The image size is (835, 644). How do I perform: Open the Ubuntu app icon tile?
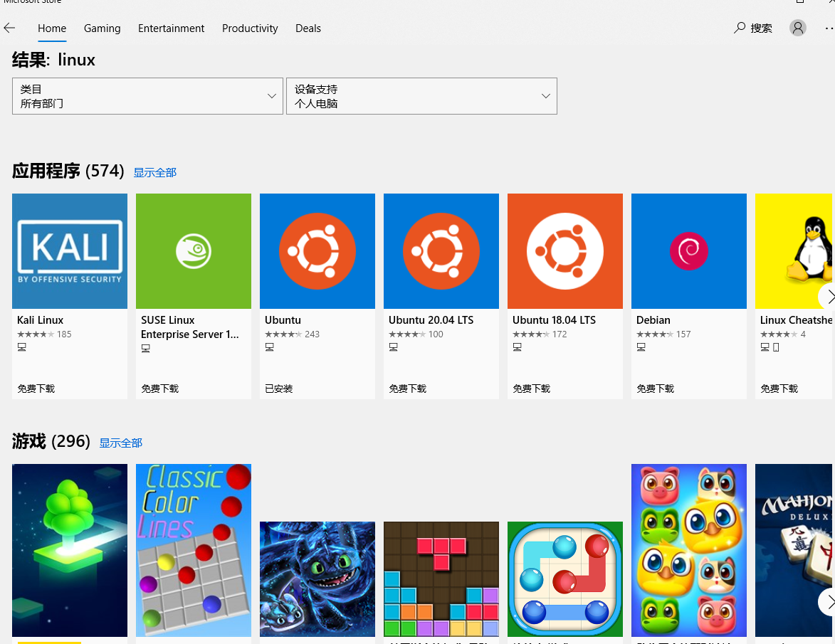[x=317, y=251]
